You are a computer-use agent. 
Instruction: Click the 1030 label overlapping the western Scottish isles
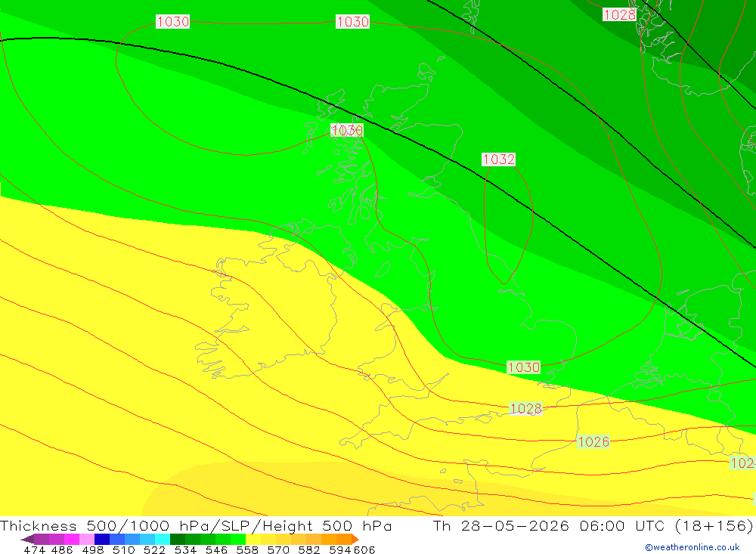pyautogui.click(x=347, y=130)
